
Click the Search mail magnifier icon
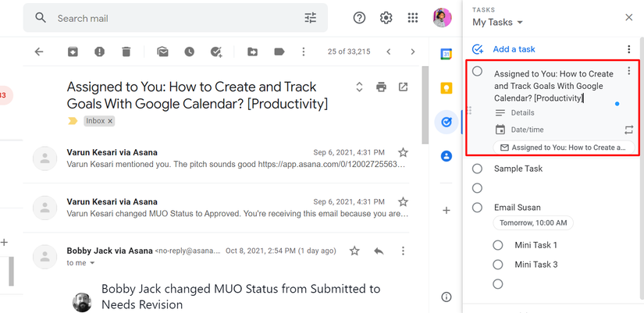tap(41, 18)
